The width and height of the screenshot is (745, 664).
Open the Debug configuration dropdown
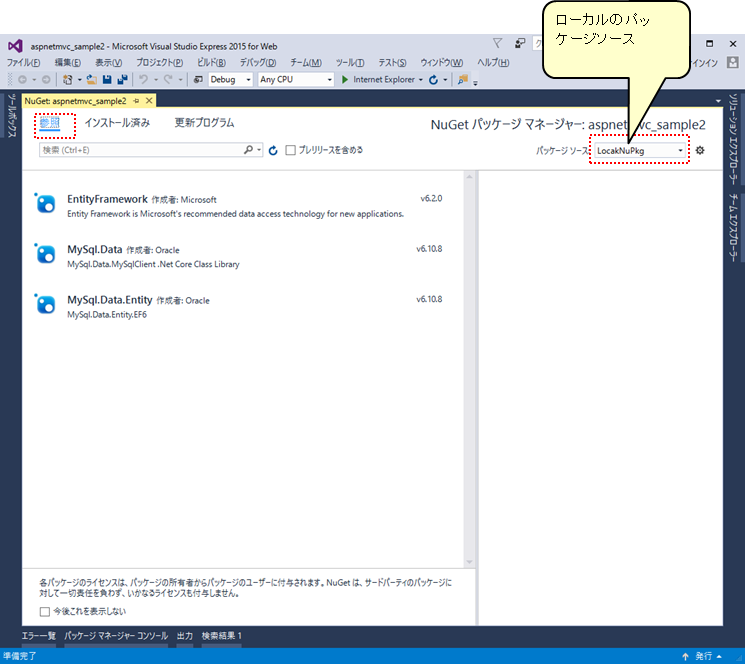230,80
